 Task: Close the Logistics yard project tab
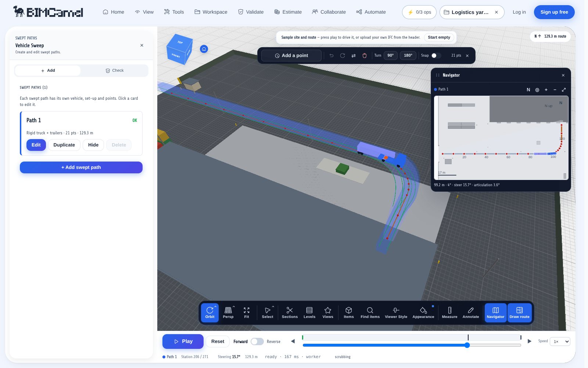click(496, 12)
